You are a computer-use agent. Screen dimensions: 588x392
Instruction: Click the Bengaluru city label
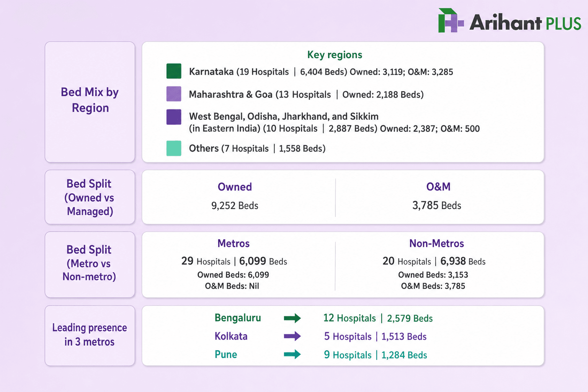(238, 318)
